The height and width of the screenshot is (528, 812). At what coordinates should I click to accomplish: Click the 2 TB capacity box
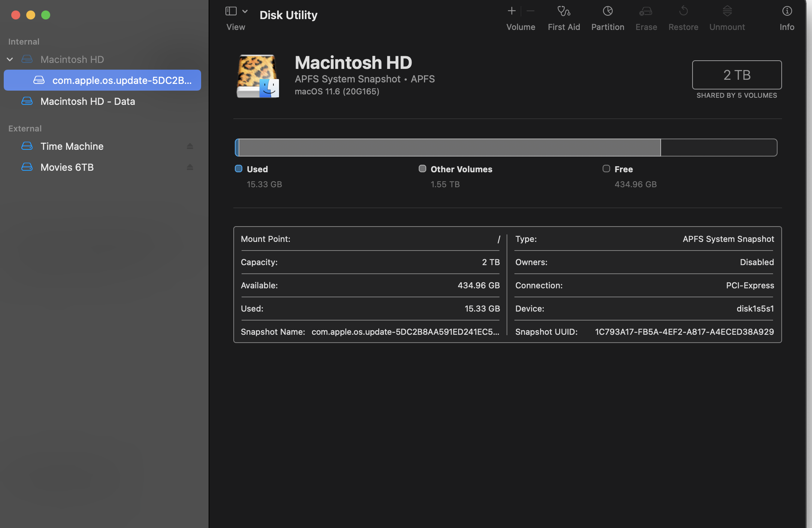pyautogui.click(x=737, y=75)
